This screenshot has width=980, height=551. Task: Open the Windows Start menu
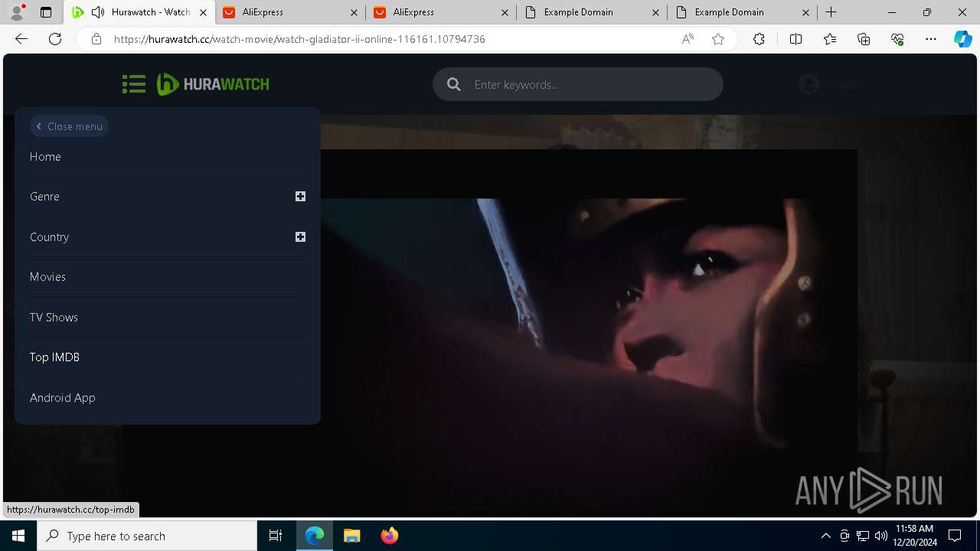(18, 536)
